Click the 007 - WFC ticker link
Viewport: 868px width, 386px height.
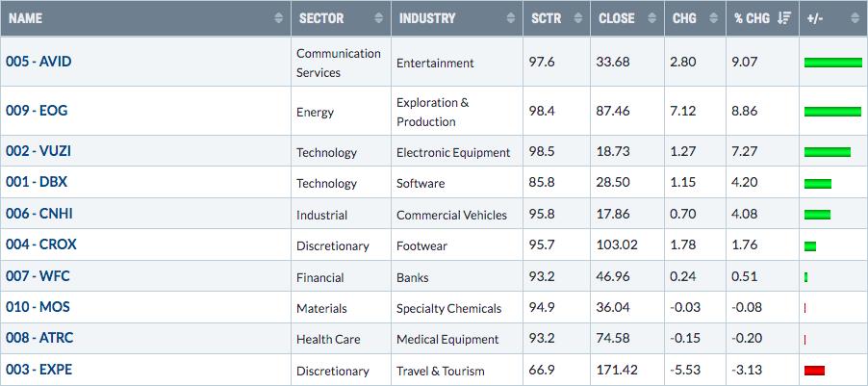(x=38, y=276)
